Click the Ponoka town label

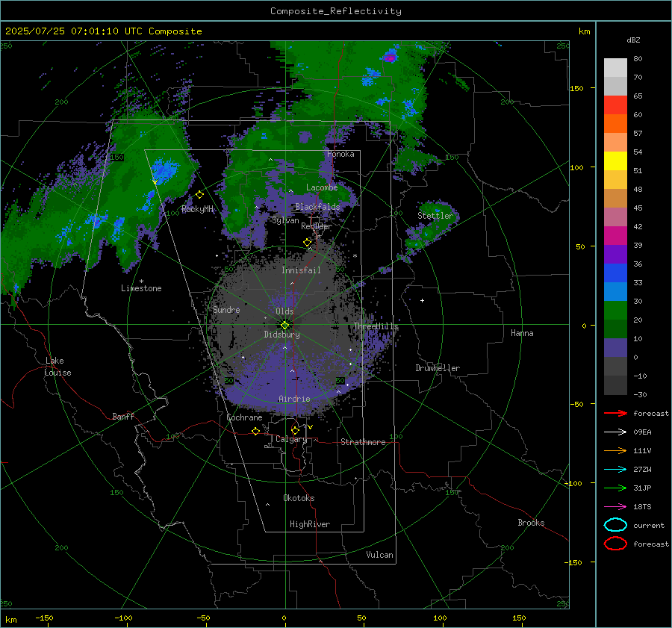pyautogui.click(x=340, y=154)
